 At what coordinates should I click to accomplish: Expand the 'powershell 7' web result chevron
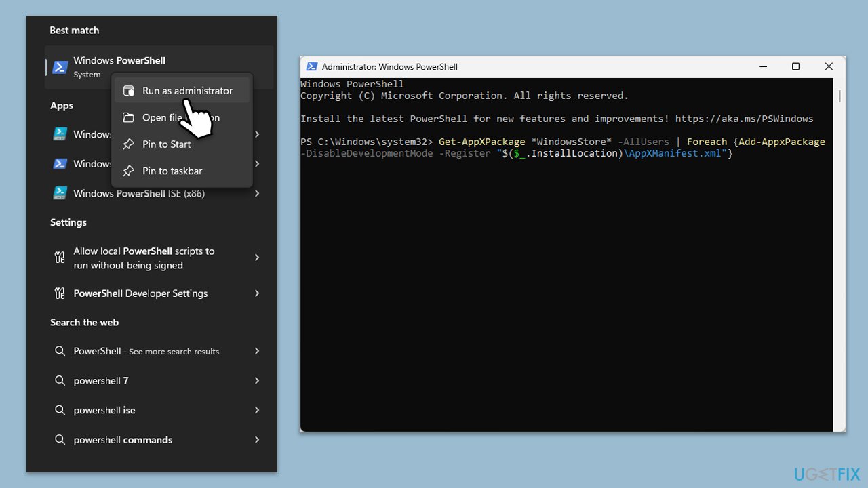point(257,381)
